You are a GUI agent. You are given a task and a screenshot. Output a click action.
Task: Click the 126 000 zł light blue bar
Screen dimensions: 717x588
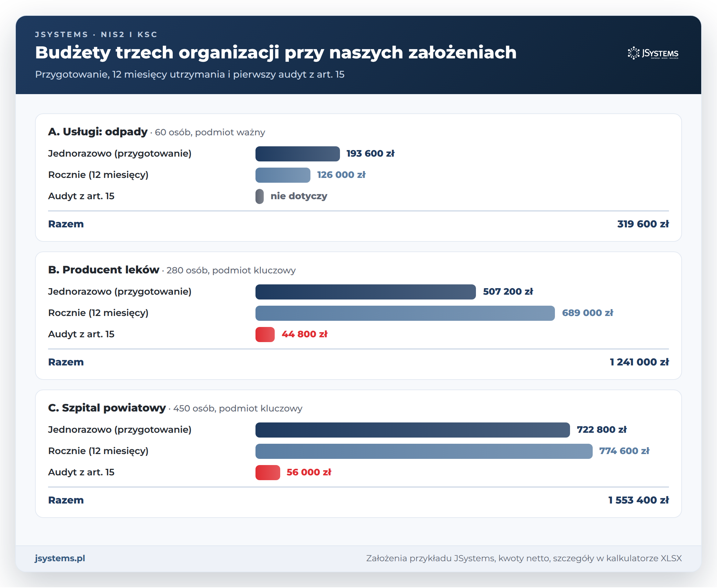(x=283, y=175)
